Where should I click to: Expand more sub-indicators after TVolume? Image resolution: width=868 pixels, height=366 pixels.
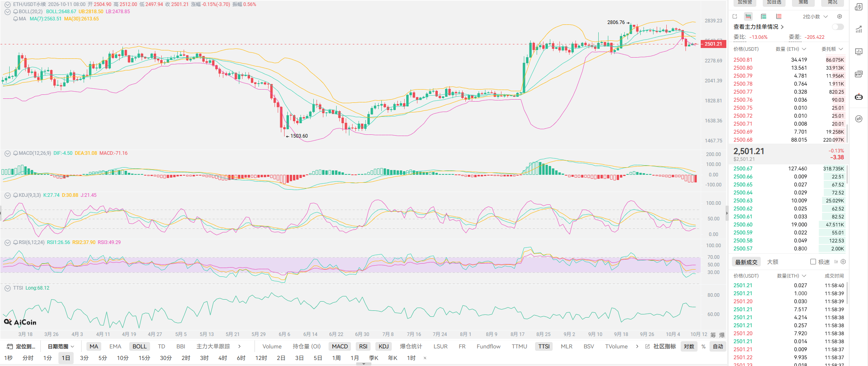[637, 346]
